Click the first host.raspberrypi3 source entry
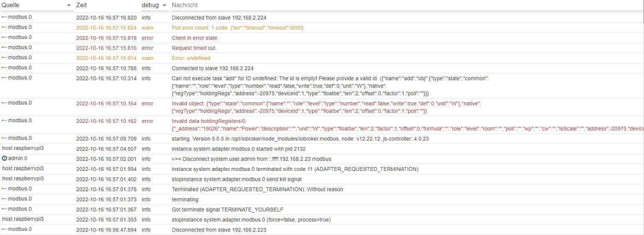Screen dimensions: 644x235 pos(23,148)
